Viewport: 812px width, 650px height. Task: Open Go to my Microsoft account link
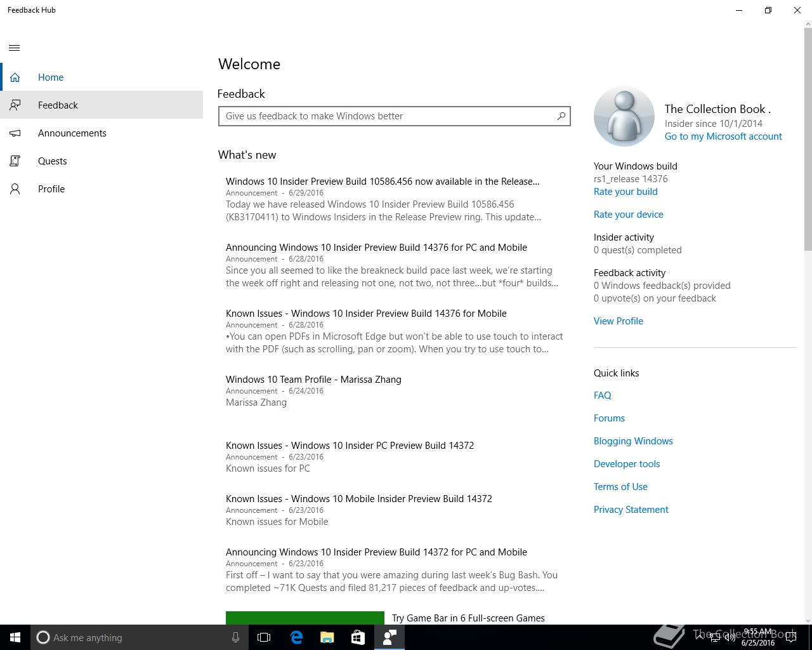[723, 136]
